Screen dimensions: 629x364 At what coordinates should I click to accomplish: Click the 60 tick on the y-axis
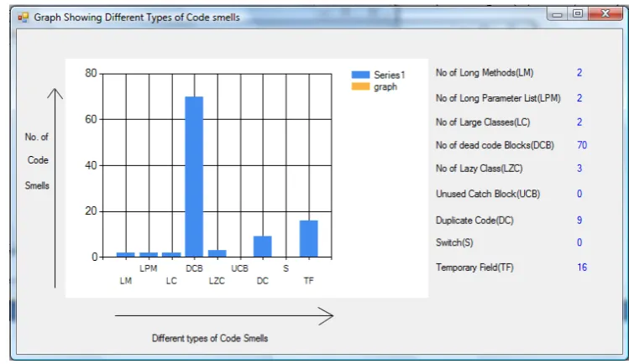point(91,119)
